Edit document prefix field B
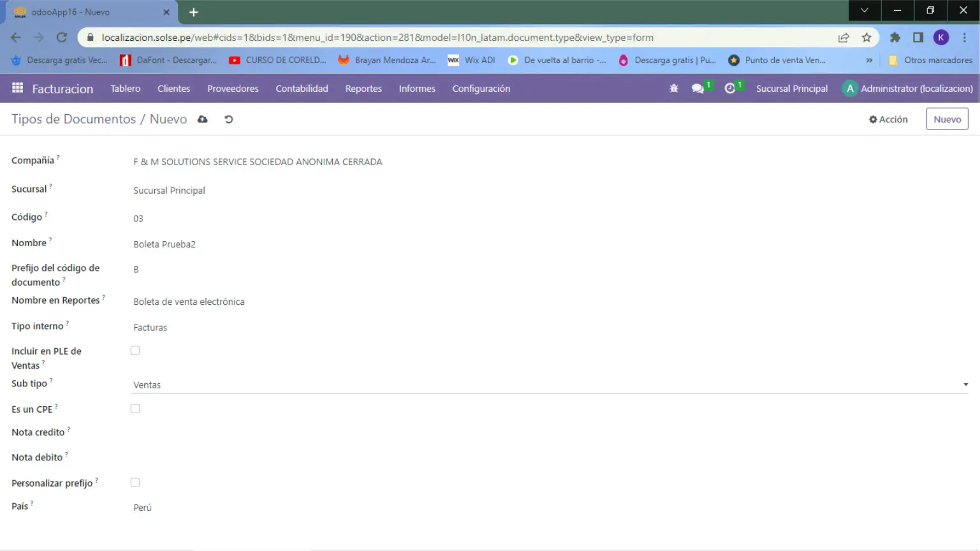This screenshot has width=980, height=551. tap(549, 270)
